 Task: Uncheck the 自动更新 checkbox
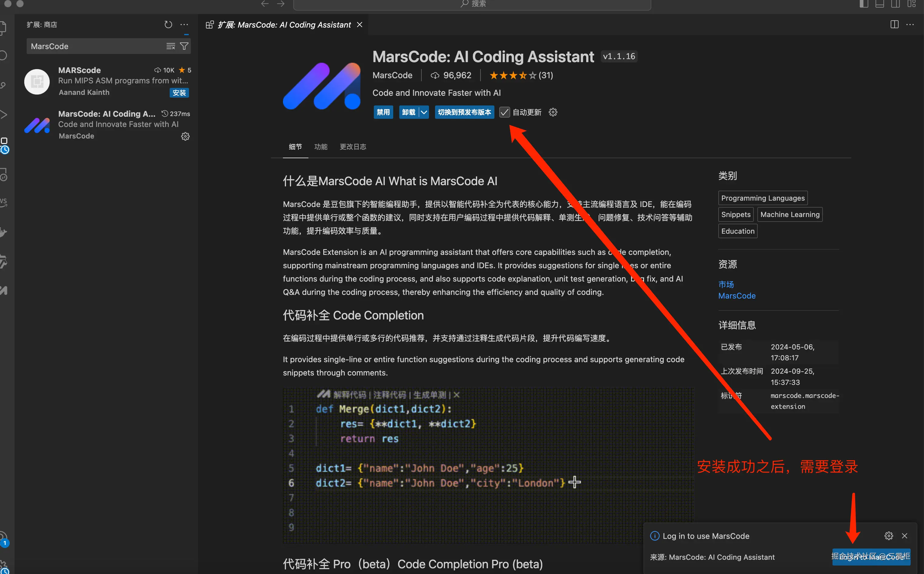504,112
